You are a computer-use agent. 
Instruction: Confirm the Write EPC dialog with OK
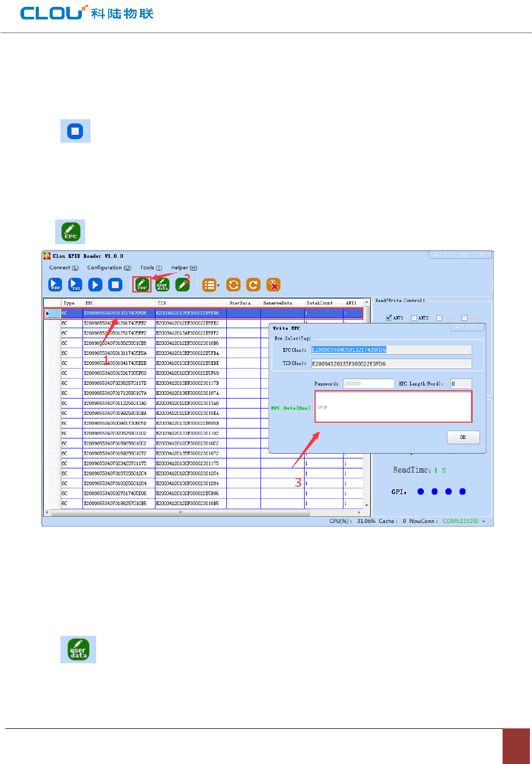(463, 437)
